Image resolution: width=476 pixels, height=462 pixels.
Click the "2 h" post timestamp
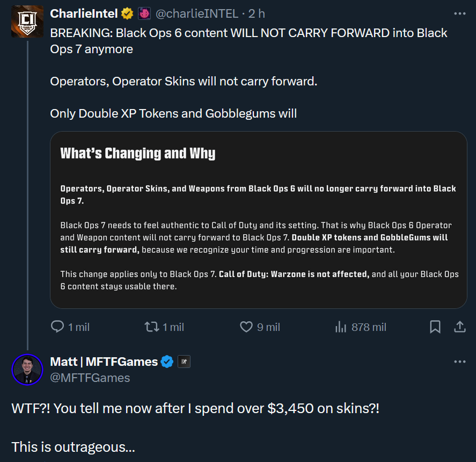click(257, 13)
